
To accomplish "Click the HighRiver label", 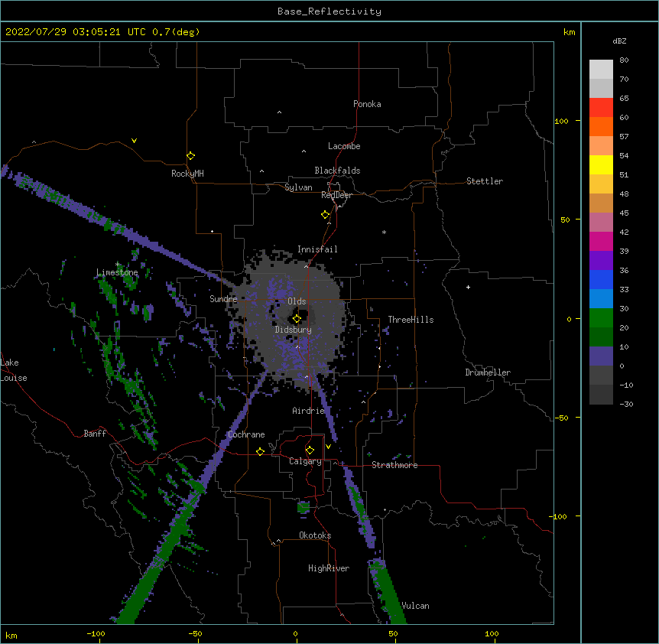I will click(x=329, y=568).
